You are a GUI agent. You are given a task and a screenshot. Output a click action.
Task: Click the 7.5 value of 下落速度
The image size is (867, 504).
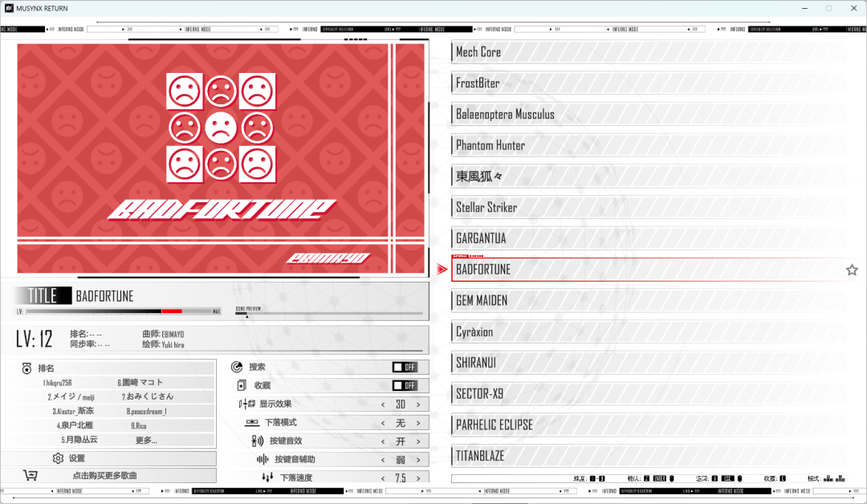[x=401, y=478]
